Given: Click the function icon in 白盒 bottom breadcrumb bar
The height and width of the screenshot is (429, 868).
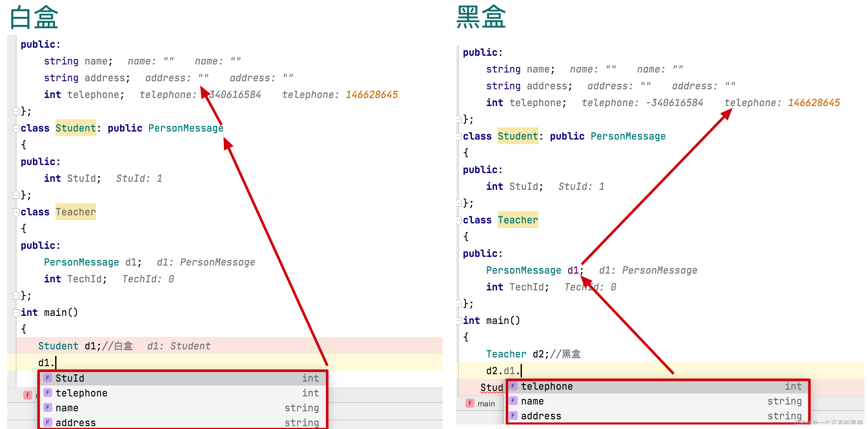Looking at the screenshot, I should [x=28, y=395].
